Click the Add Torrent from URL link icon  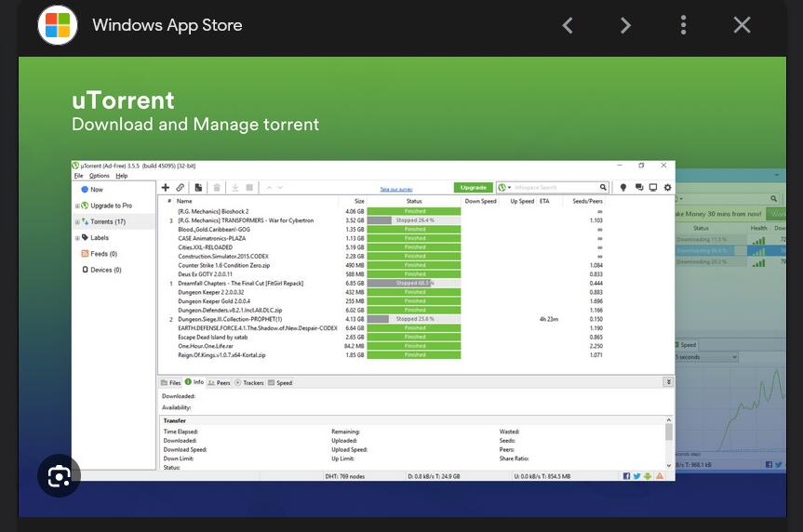[x=181, y=187]
